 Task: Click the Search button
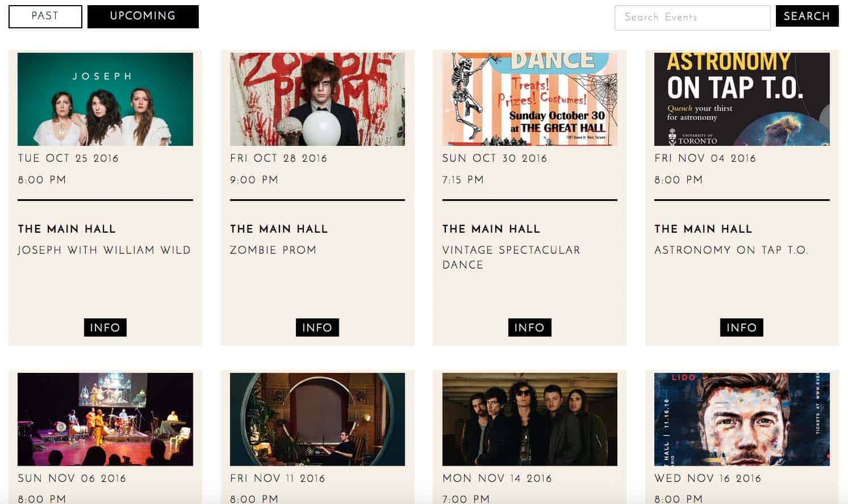click(807, 16)
